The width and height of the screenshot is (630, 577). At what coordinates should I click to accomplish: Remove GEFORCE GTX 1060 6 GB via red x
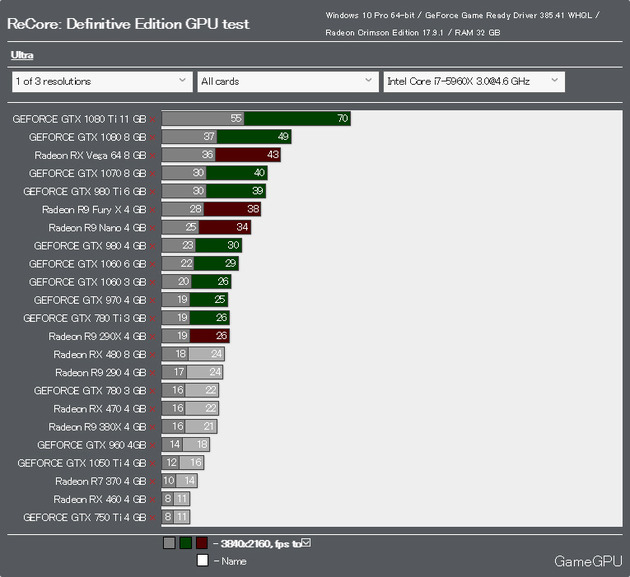(152, 264)
